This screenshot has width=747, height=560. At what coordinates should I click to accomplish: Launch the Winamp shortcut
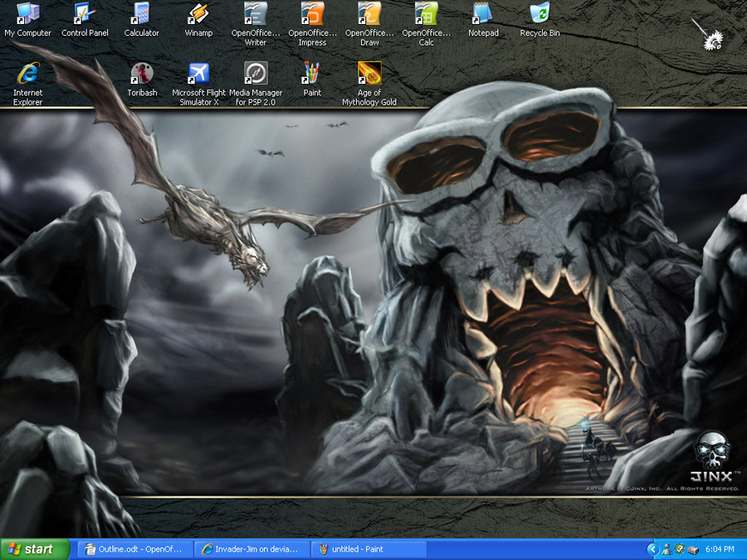198,20
